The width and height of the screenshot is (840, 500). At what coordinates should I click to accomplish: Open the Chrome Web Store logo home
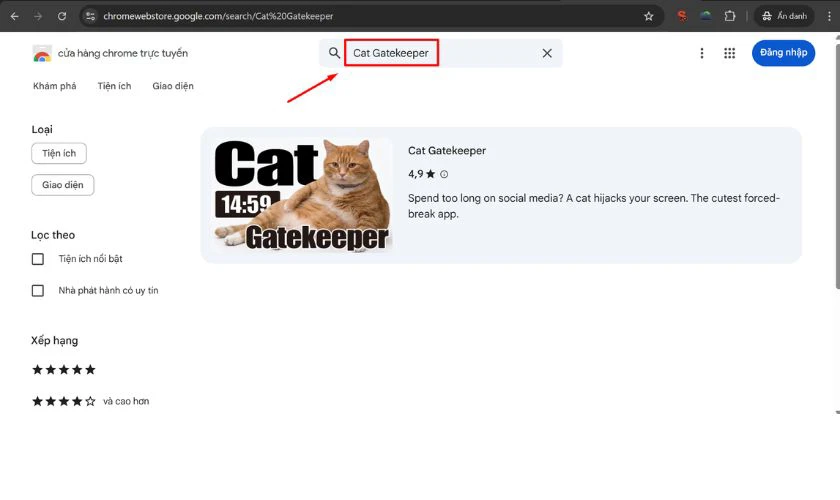point(42,54)
